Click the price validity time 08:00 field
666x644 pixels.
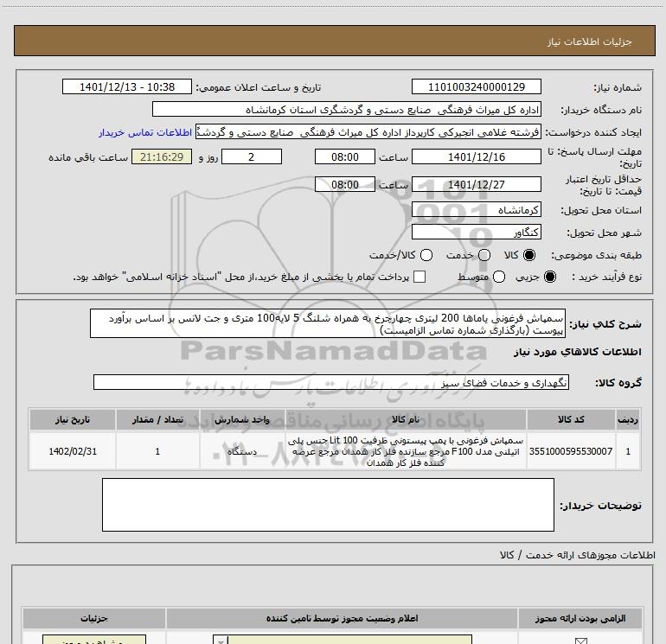(x=345, y=184)
